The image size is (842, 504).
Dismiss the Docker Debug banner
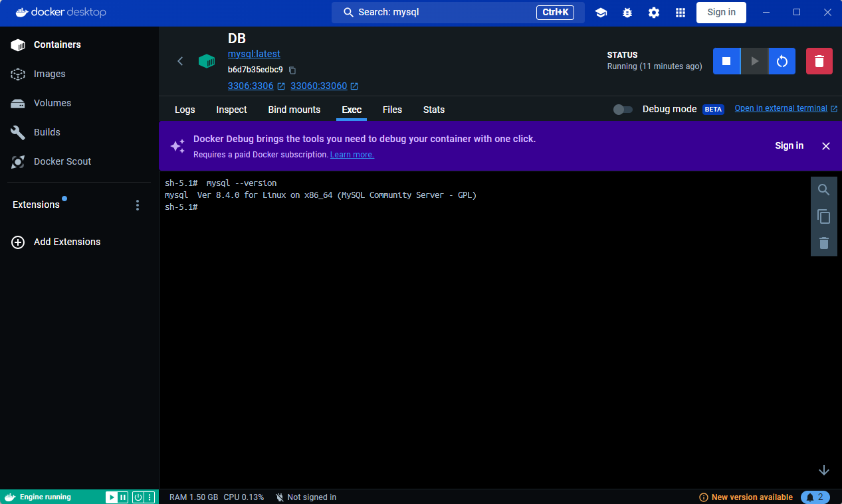[x=826, y=146]
